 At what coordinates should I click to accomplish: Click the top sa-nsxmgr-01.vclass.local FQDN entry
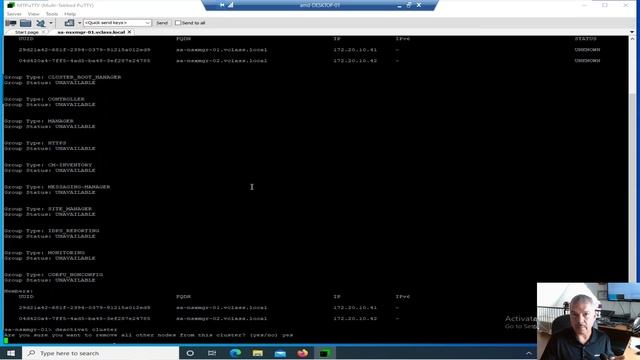coord(222,50)
